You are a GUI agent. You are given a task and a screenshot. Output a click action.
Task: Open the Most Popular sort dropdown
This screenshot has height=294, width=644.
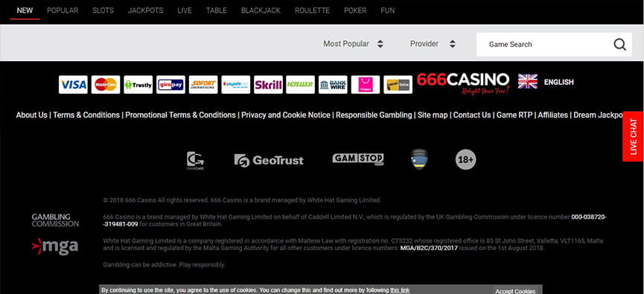(x=353, y=43)
